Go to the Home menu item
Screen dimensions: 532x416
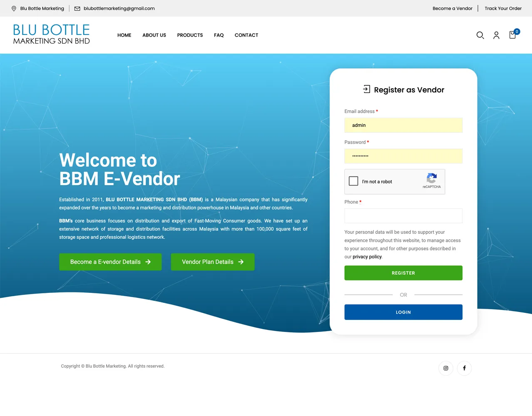124,35
